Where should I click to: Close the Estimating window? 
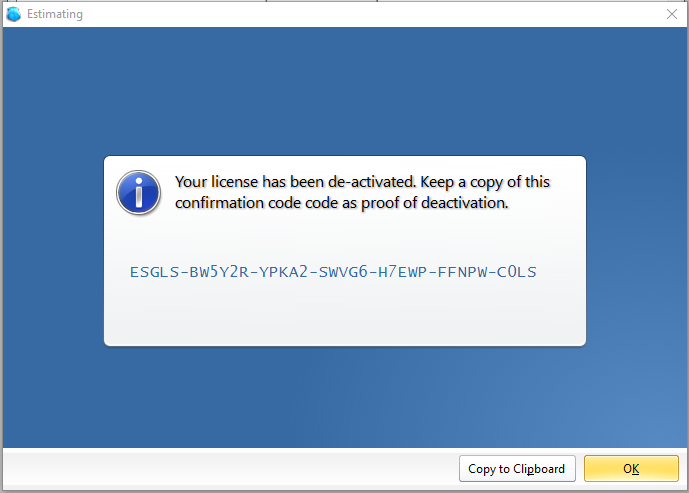click(671, 14)
